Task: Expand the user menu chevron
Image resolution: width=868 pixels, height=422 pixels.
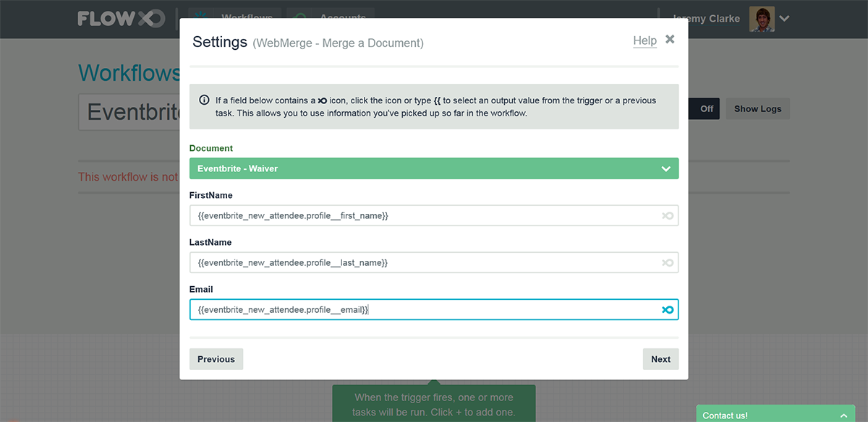Action: point(785,19)
